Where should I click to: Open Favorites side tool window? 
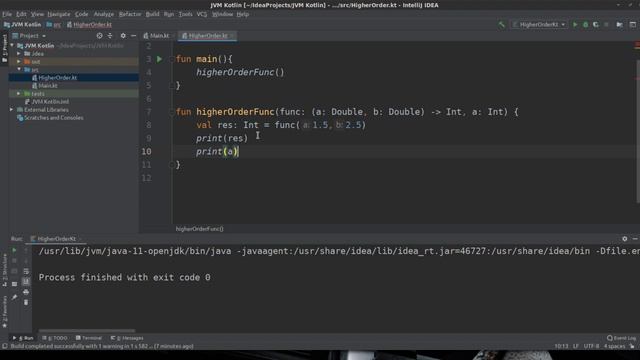coord(4,312)
